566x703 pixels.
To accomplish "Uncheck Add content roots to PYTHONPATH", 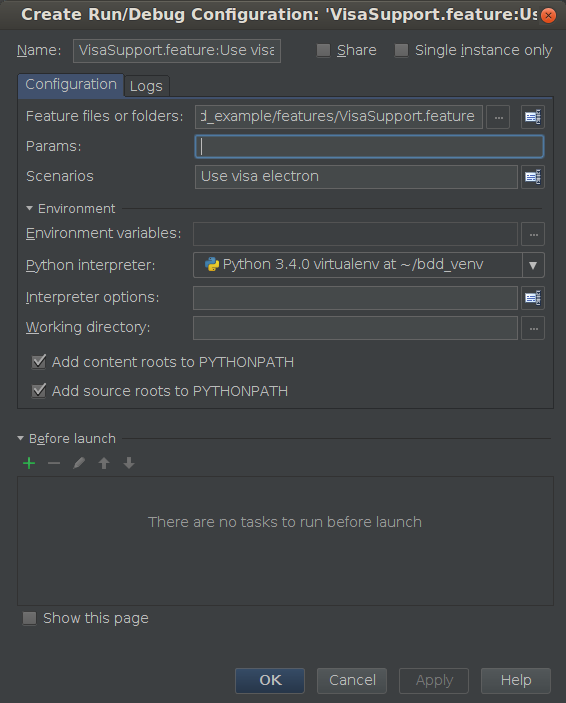I will pyautogui.click(x=39, y=362).
